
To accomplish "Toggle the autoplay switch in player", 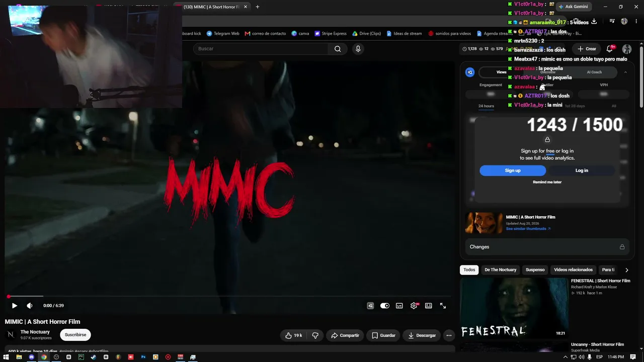I will pyautogui.click(x=385, y=306).
